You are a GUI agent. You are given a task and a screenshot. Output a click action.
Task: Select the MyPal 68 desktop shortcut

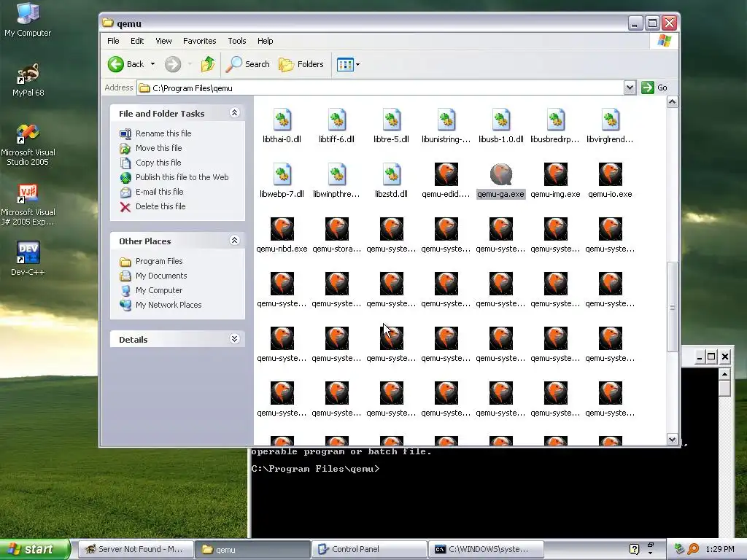point(28,79)
